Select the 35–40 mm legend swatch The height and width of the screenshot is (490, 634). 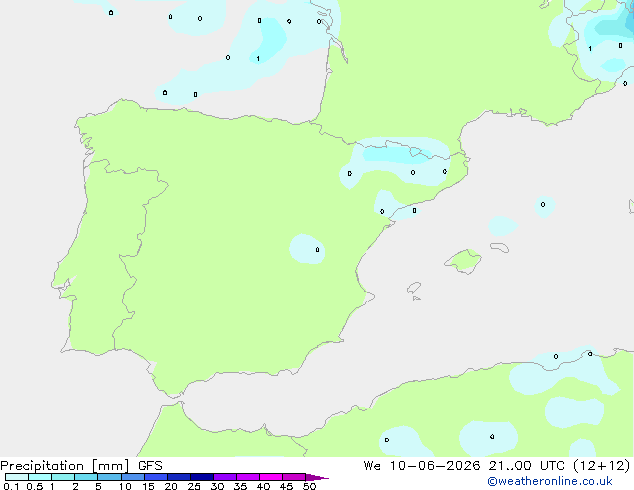(248, 477)
